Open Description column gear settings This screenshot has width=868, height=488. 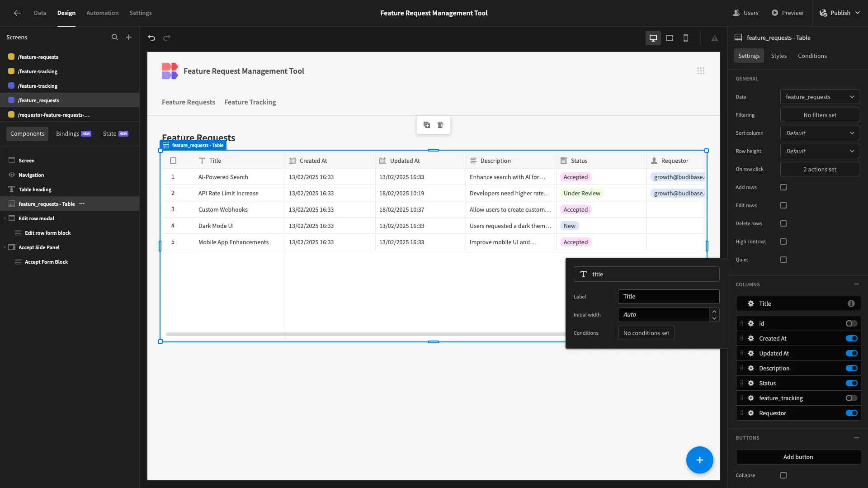751,368
